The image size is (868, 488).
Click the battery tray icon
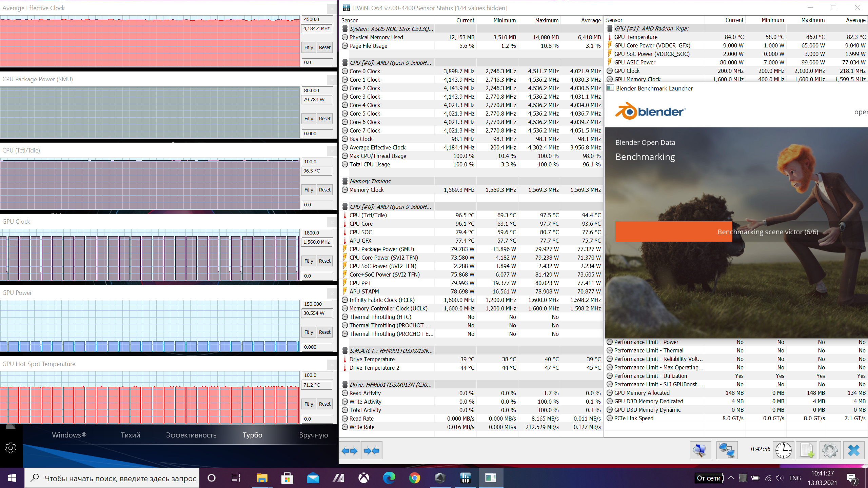coord(755,478)
